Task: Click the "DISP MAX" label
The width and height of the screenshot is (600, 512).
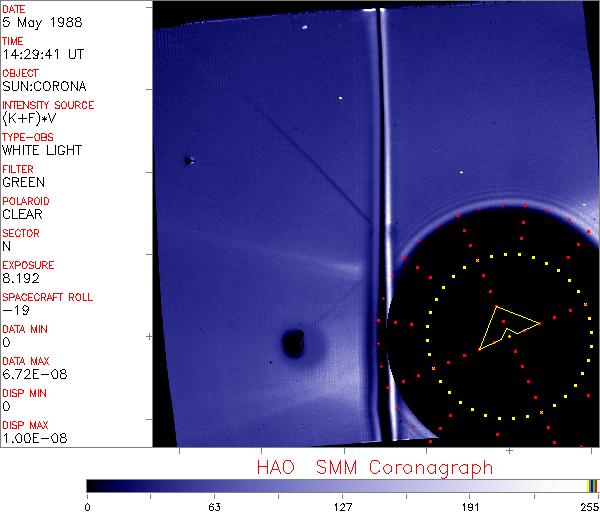Action: coord(25,425)
